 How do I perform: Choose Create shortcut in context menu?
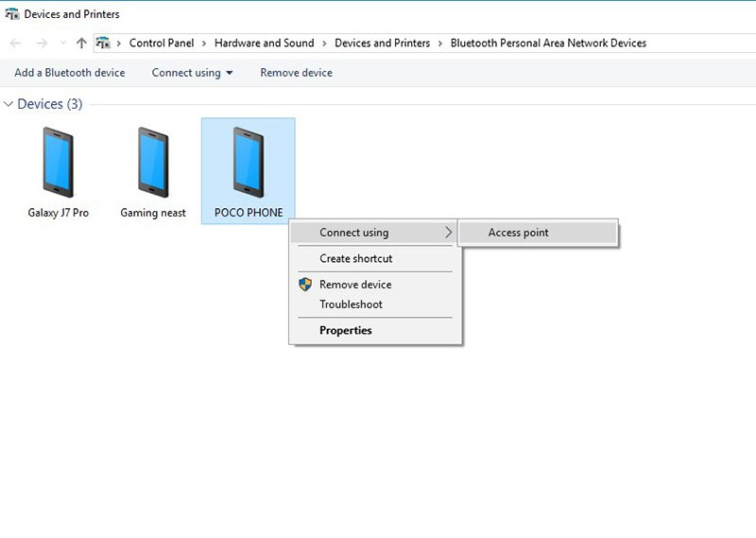[x=374, y=259]
